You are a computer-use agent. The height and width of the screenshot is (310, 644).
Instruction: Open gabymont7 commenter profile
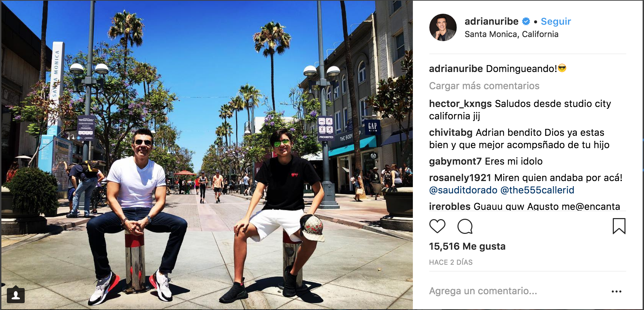[455, 161]
